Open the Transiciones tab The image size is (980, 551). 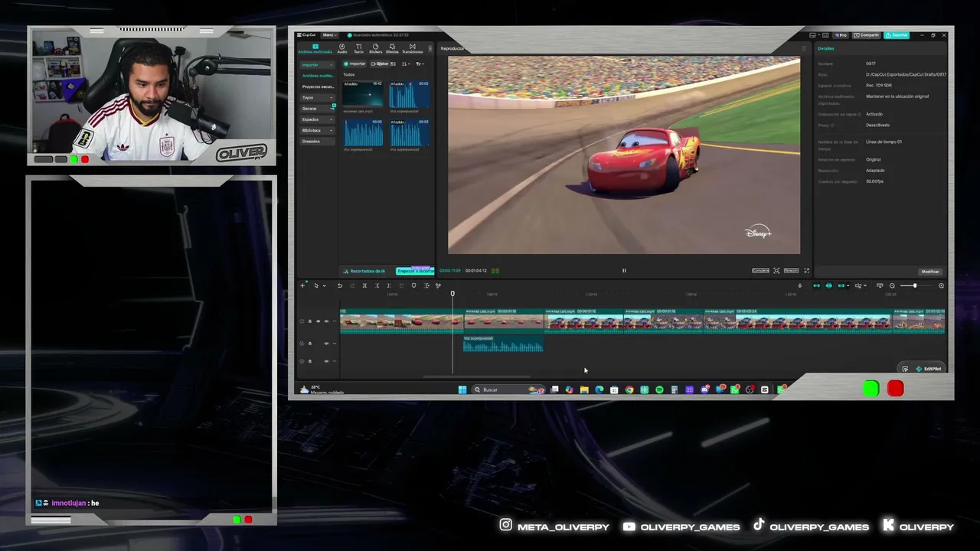(x=412, y=48)
